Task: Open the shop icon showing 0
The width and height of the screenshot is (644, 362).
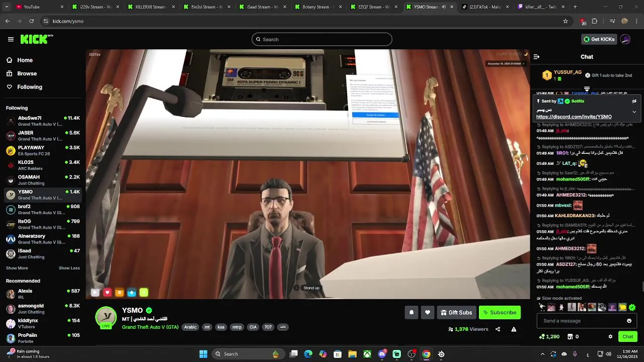Action: tap(573, 336)
